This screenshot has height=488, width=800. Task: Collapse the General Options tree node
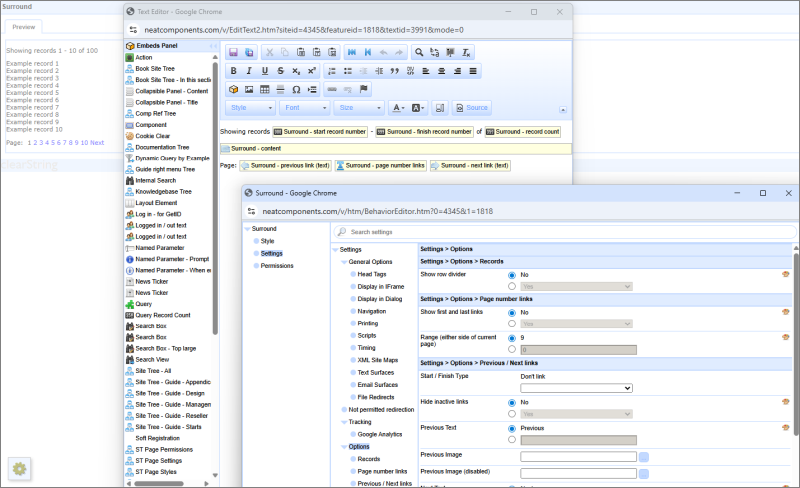pyautogui.click(x=343, y=262)
